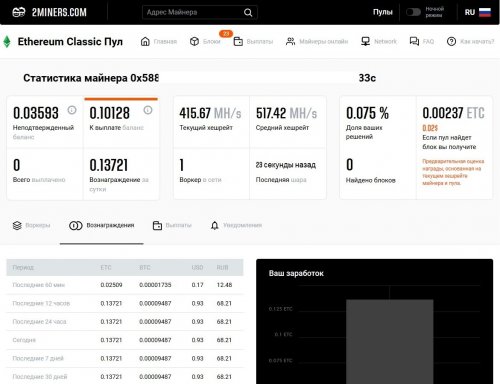Open the Ethereum Classic Пул title link
The image size is (500, 384).
70,42
